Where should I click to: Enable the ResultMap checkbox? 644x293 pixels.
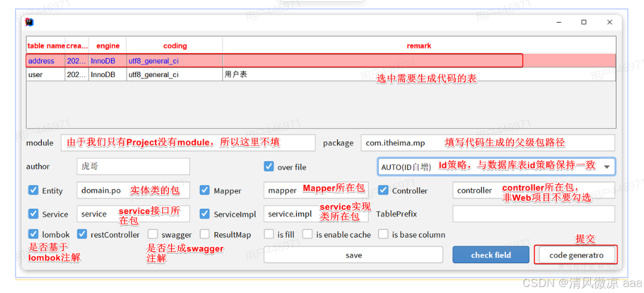click(205, 234)
